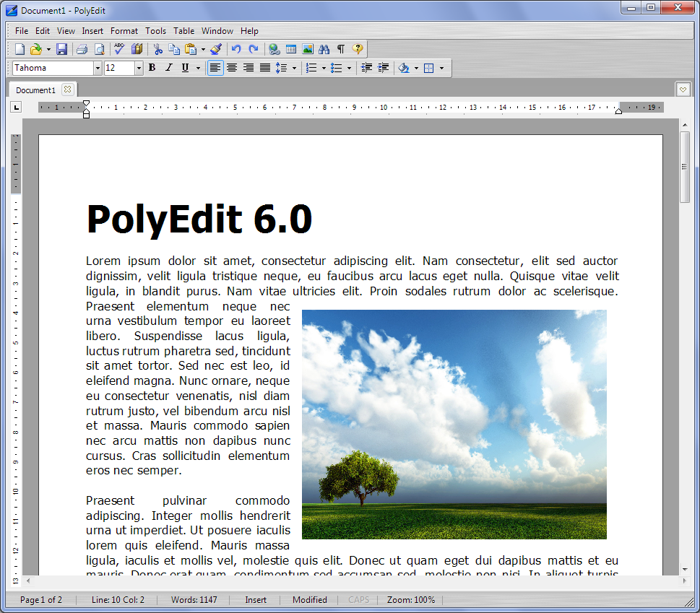Screen dimensions: 700x613
Task: Expand the line spacing dropdown arrow
Action: tap(294, 69)
